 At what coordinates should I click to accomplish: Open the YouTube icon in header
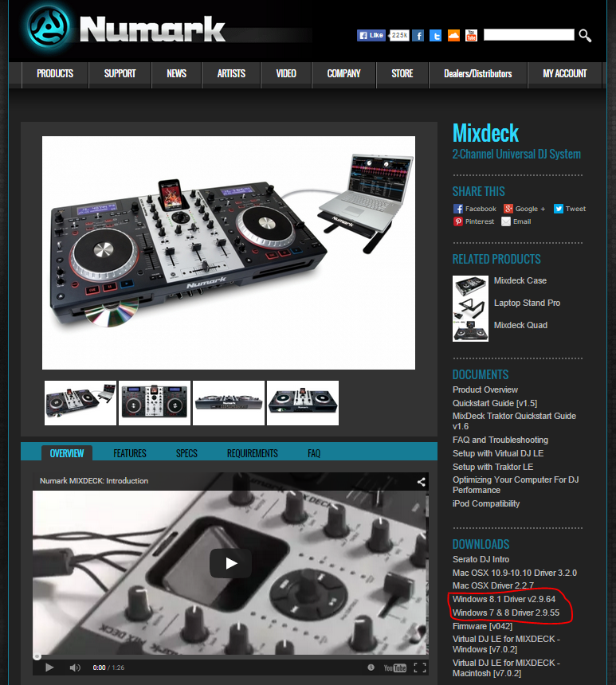(x=471, y=36)
